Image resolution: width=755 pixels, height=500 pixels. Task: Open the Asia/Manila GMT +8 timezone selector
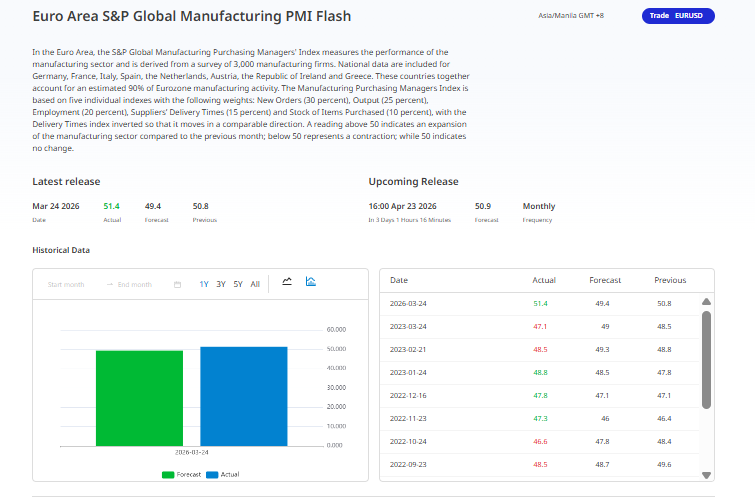573,17
